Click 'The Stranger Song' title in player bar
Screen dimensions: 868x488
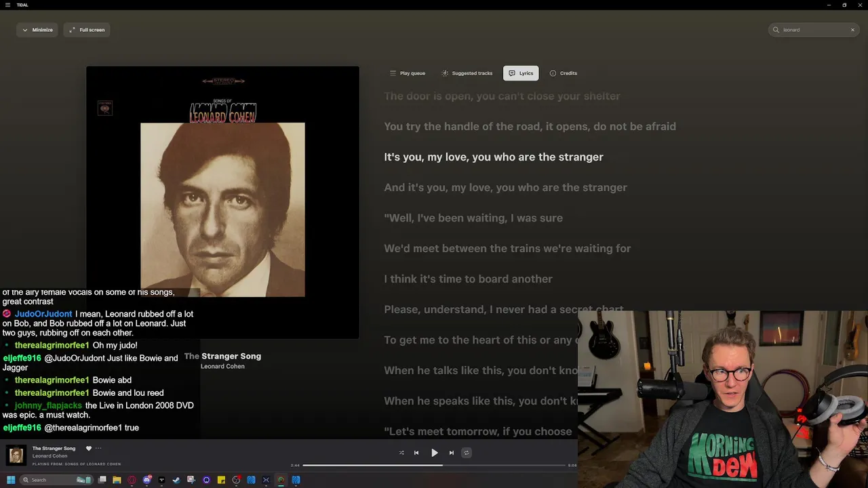pyautogui.click(x=54, y=448)
